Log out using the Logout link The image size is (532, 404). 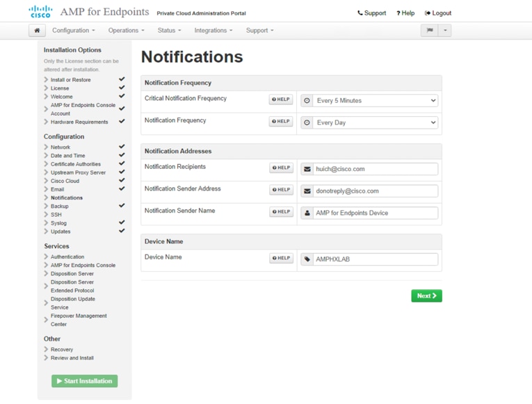pos(437,13)
